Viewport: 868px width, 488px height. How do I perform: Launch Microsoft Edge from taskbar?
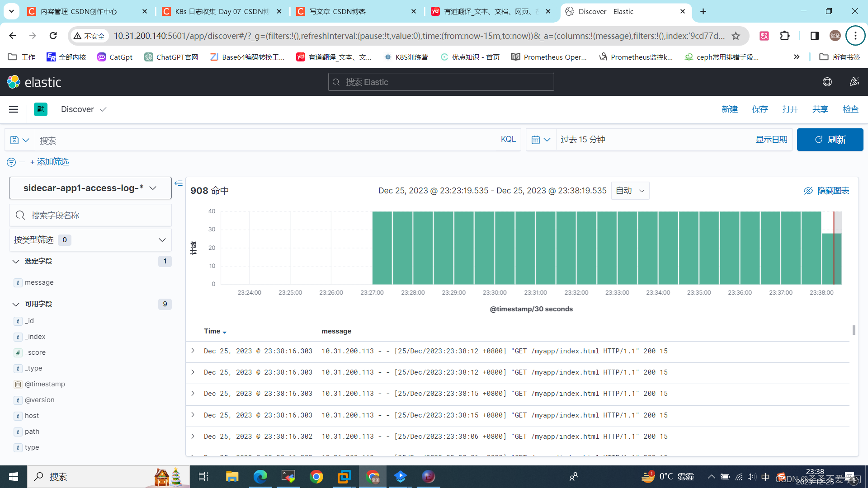(x=260, y=477)
